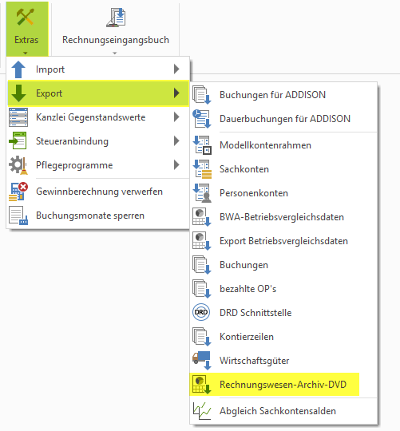This screenshot has width=400, height=431.
Task: Choose the plain Buchungen export entry
Action: coord(284,265)
